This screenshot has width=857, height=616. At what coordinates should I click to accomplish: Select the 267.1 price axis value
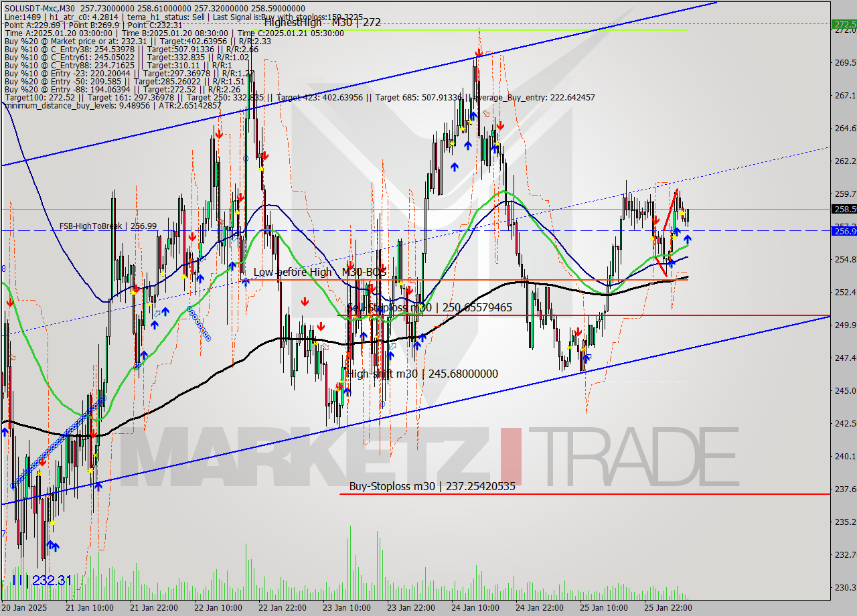[844, 96]
